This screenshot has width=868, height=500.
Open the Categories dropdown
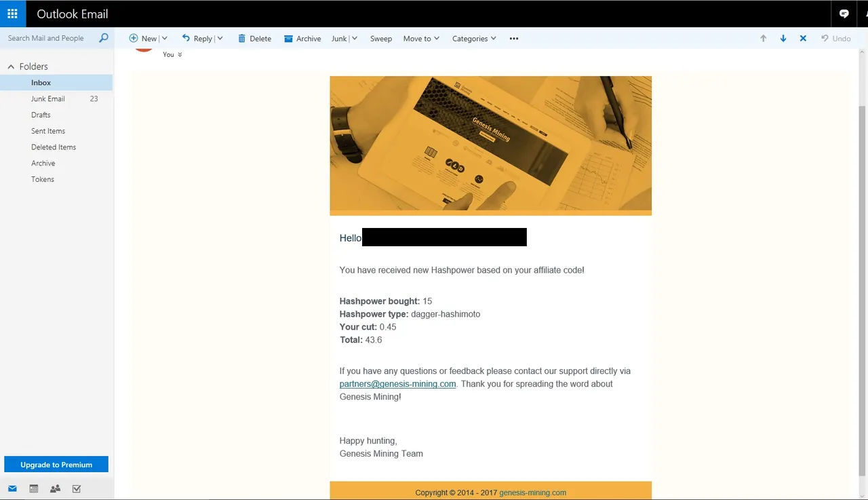474,39
